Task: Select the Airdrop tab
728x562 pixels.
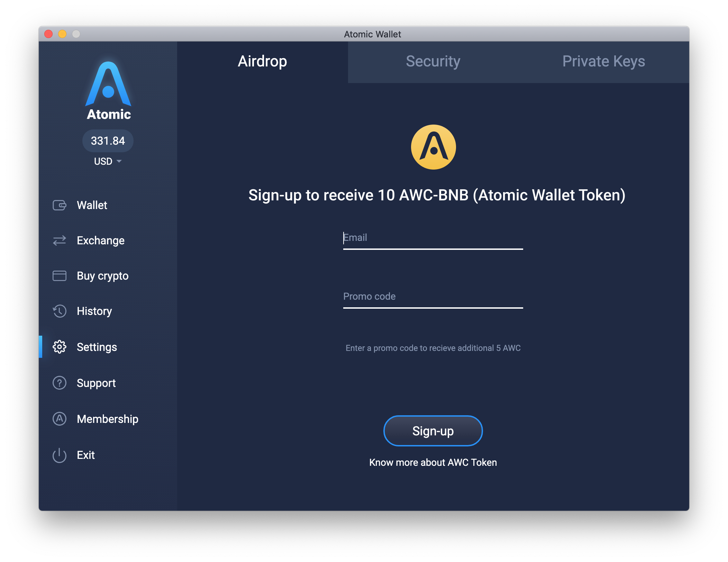Action: [x=261, y=61]
